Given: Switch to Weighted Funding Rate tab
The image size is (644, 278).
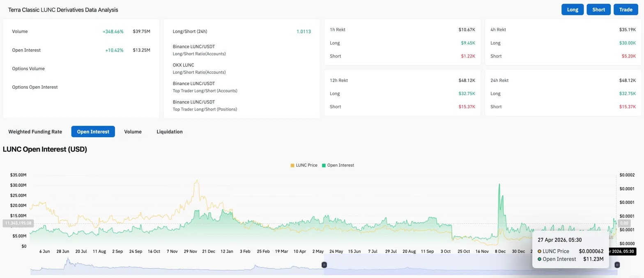Looking at the screenshot, I should [x=35, y=132].
